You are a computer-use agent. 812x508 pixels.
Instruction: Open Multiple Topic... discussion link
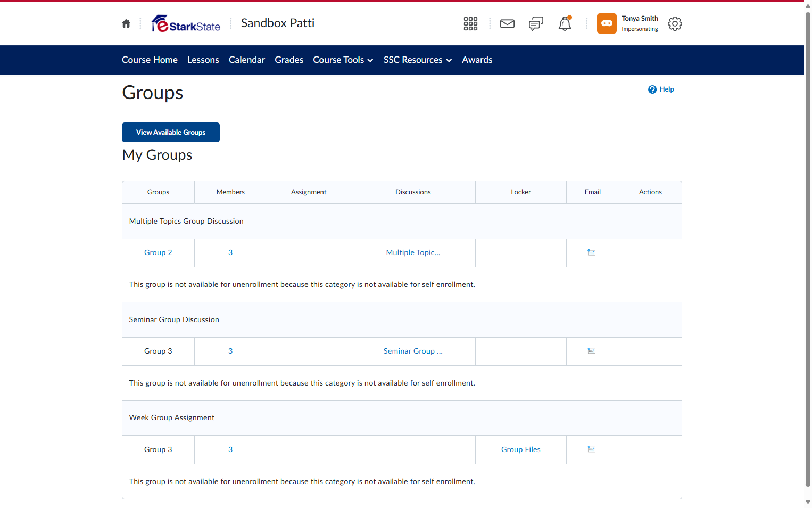[413, 252]
